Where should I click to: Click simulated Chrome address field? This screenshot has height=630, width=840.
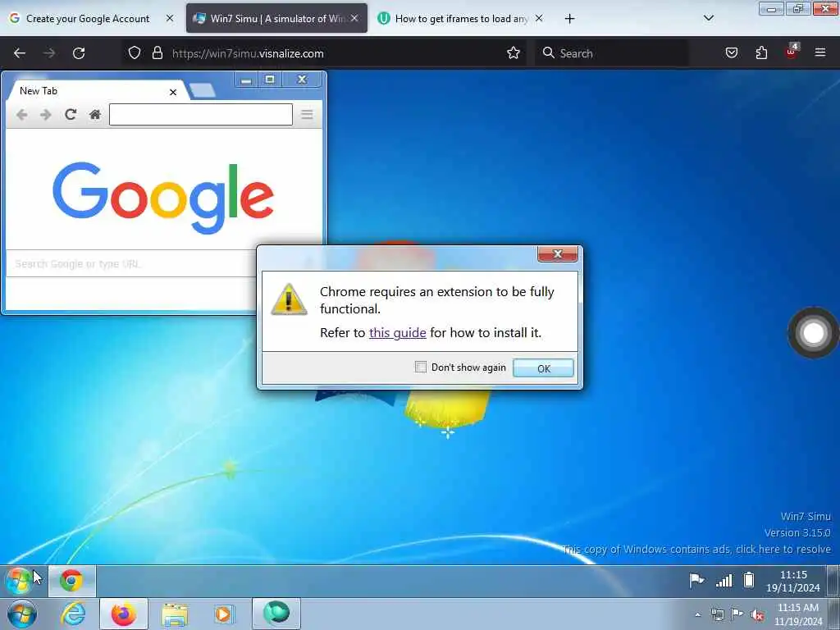201,115
